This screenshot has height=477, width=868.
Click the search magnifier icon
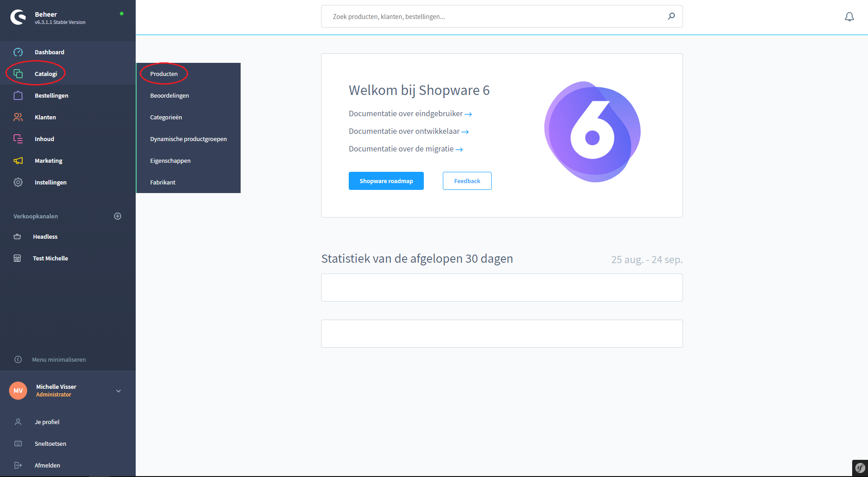(x=671, y=16)
